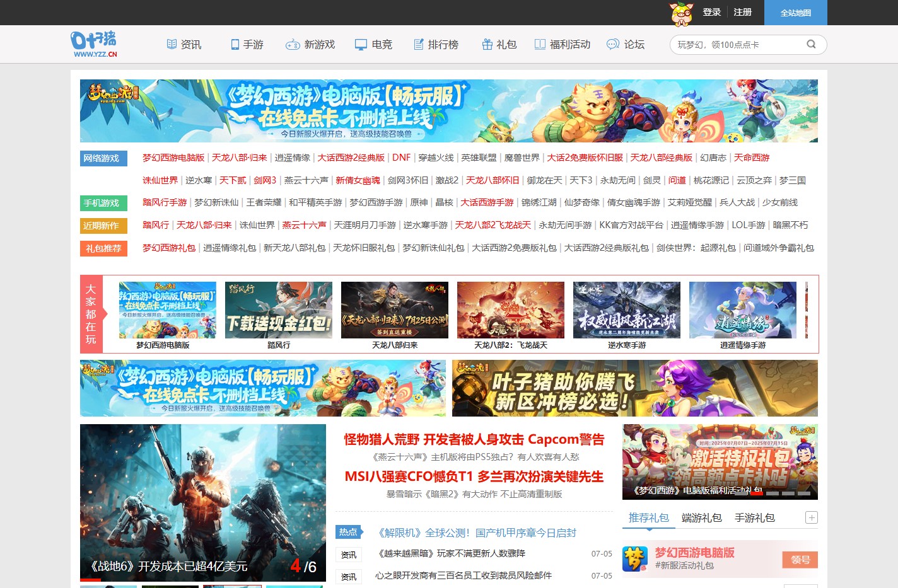The width and height of the screenshot is (898, 588).
Task: Click the 叶子猪 site logo
Action: coord(94,44)
